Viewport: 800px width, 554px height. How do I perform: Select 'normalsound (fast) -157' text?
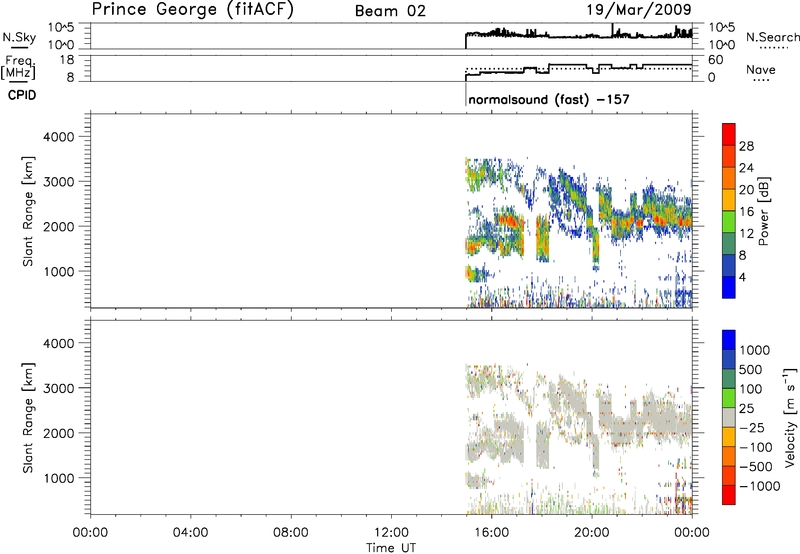point(549,99)
